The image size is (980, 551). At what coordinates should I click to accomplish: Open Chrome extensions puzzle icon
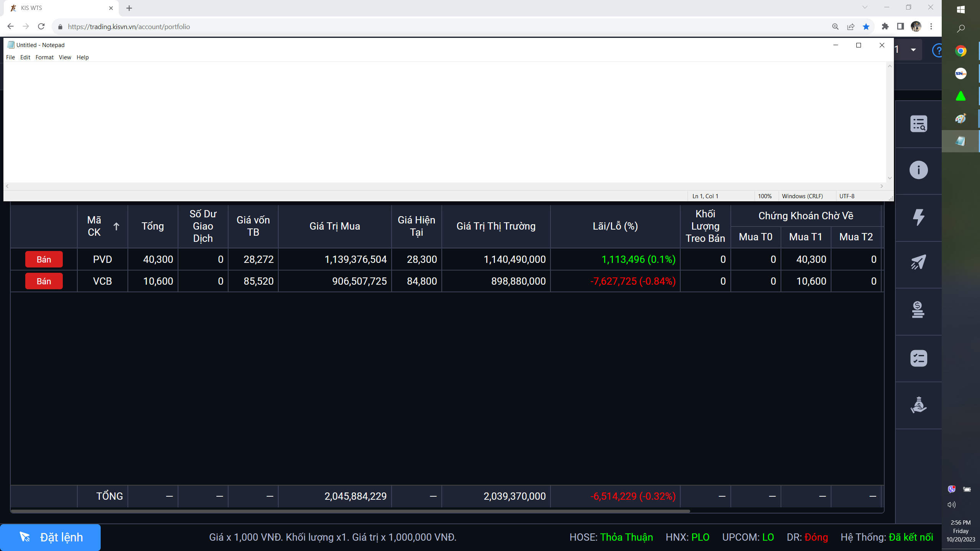click(x=885, y=26)
